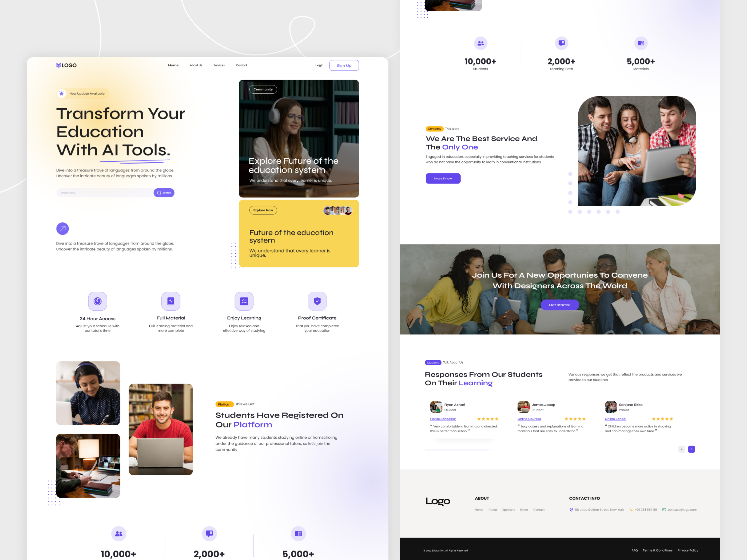
Task: Click the 24 Hour Access clock icon
Action: tap(98, 301)
